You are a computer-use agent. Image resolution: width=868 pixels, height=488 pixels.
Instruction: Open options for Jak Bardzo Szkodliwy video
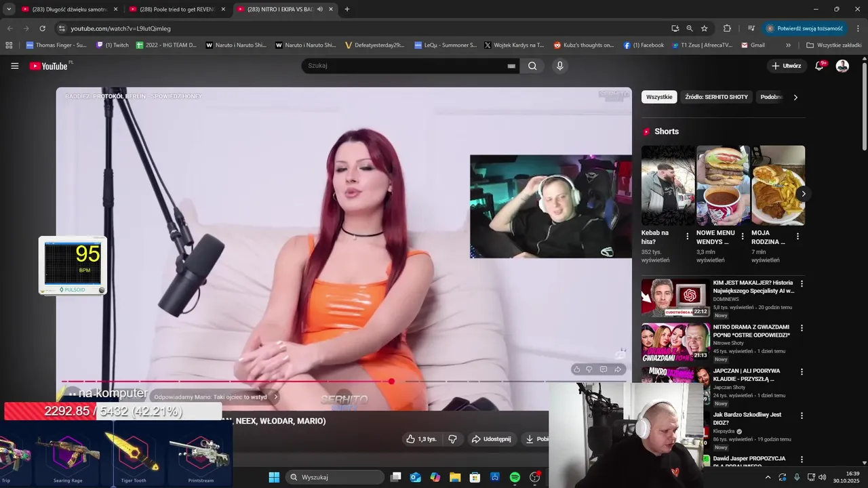[802, 415]
